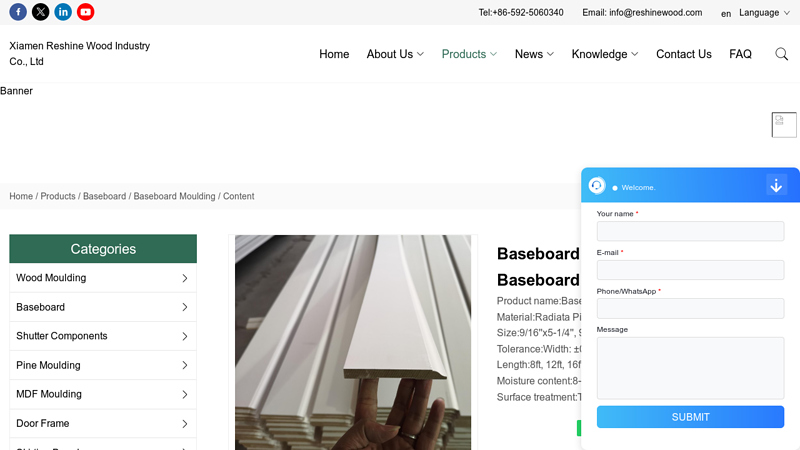The width and height of the screenshot is (800, 450).
Task: Select Wood Moulding category
Action: (51, 278)
